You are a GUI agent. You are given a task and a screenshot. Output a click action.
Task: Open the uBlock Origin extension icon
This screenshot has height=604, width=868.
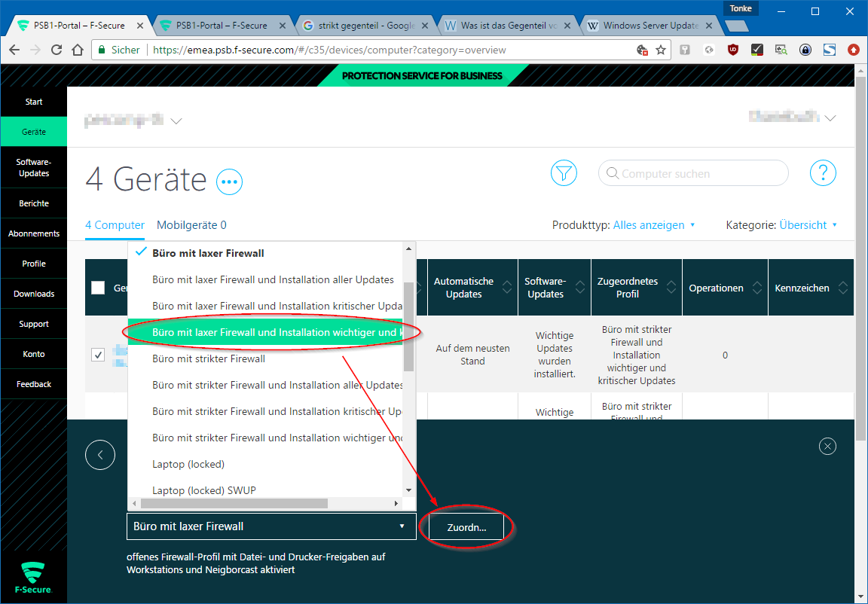click(x=733, y=50)
